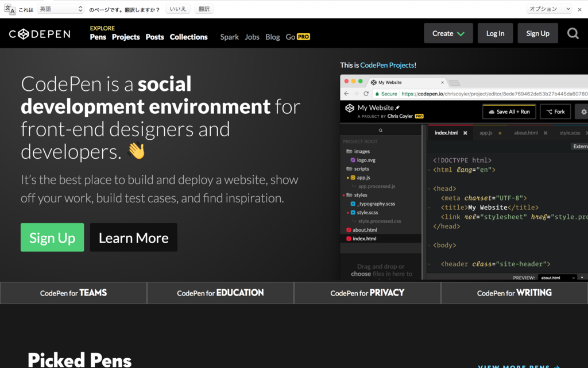588x368 pixels.
Task: Click the back arrow in embedded browser
Action: pyautogui.click(x=346, y=94)
